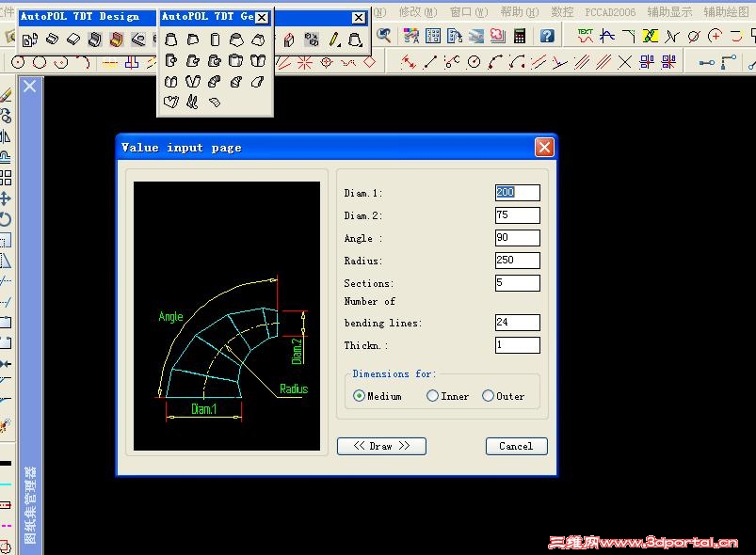Click the diameter symbol icon in top toolbar
The image size is (756, 555).
[693, 36]
